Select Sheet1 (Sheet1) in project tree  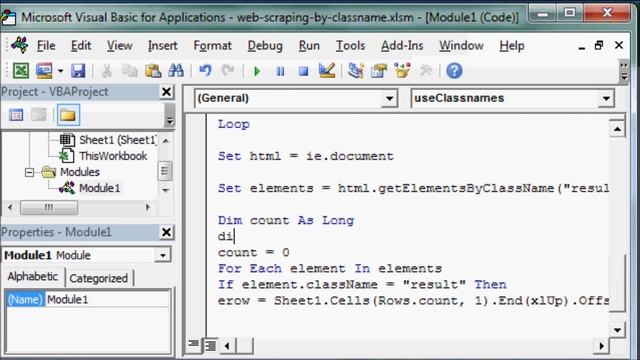click(117, 140)
